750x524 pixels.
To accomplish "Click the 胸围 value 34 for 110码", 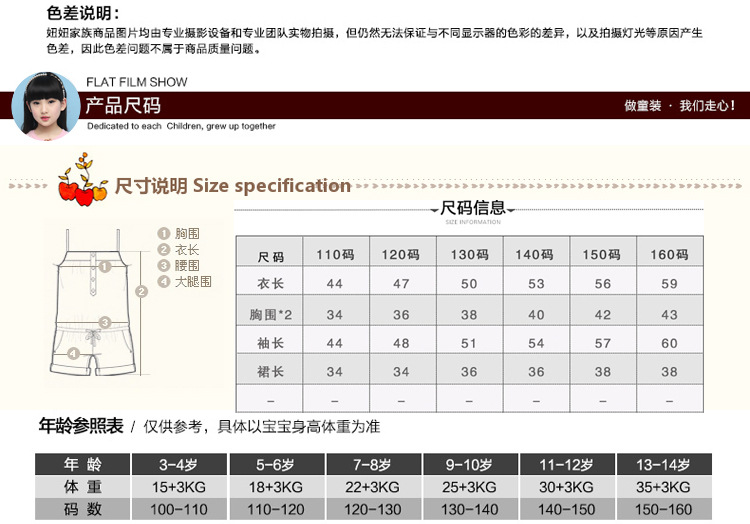I will [335, 315].
